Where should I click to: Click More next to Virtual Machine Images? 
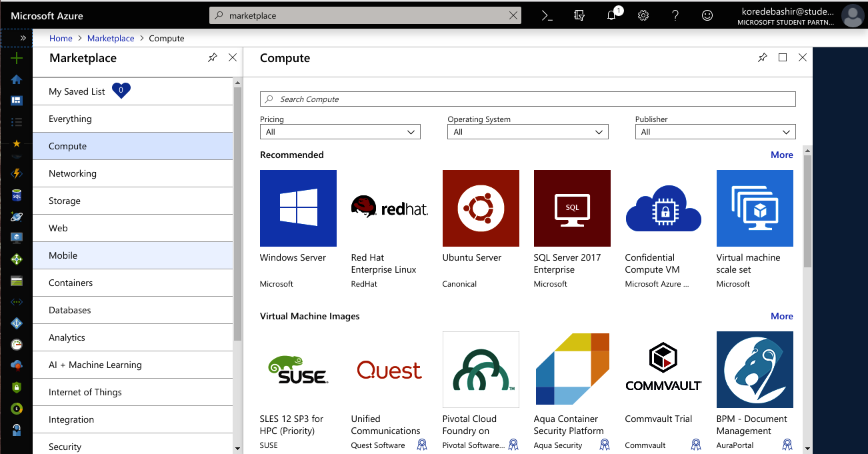(x=782, y=316)
